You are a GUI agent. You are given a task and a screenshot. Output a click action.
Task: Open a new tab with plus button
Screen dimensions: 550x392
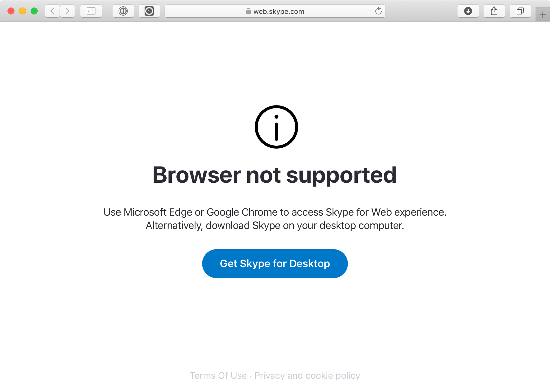543,15
